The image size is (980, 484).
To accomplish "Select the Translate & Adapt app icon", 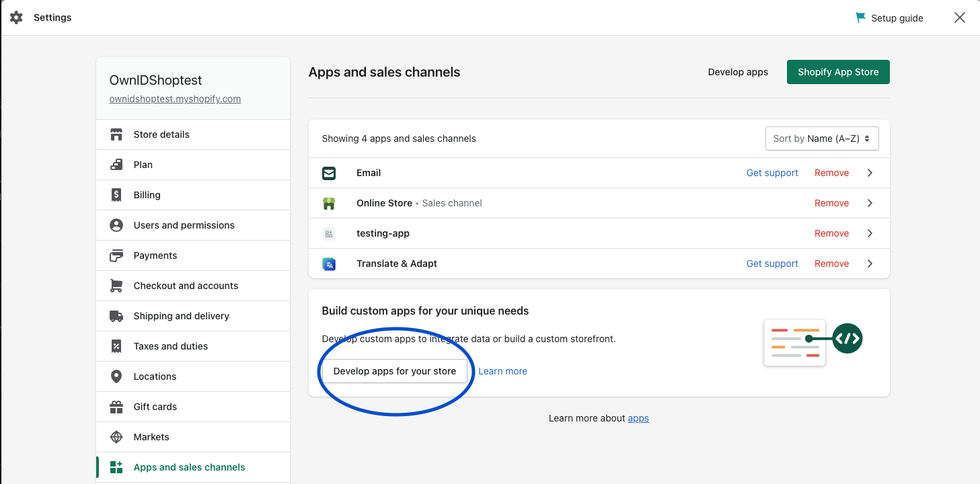I will click(x=329, y=264).
